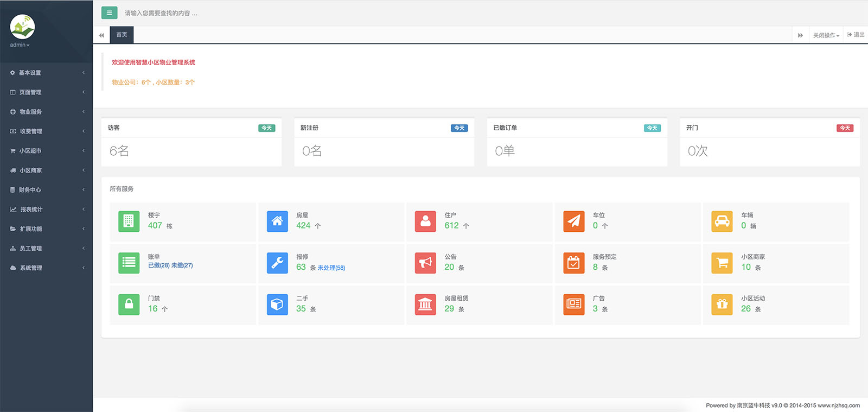Click the blue 今天 badge on 新注册 card

pyautogui.click(x=459, y=128)
